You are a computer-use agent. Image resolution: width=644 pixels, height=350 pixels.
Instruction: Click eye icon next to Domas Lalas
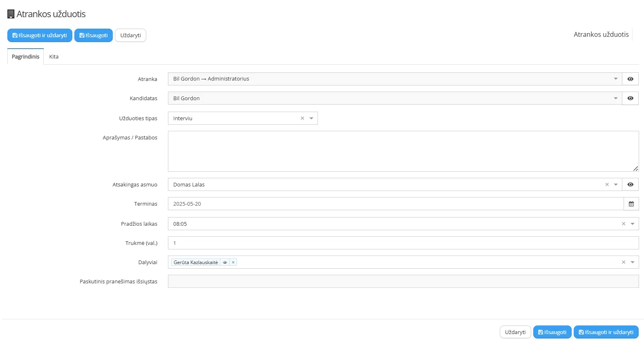coord(630,184)
